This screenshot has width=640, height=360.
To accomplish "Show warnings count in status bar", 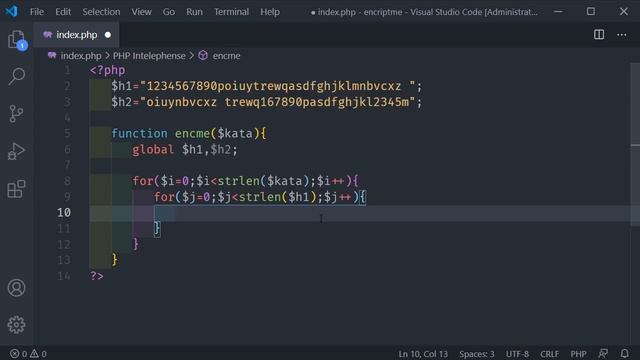I will click(x=38, y=353).
